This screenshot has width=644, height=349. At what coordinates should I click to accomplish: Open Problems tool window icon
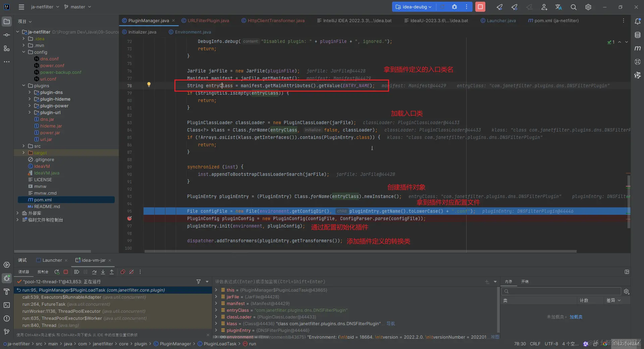pyautogui.click(x=7, y=318)
